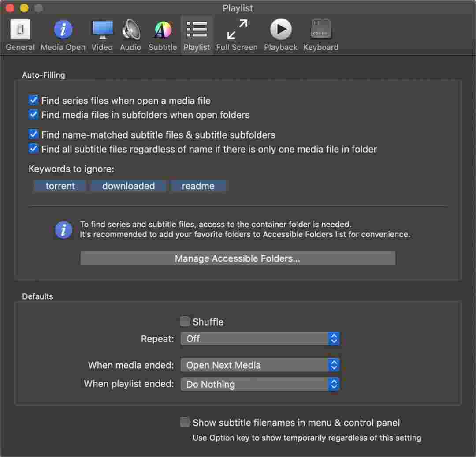
Task: Disable find series files checkbox
Action: pyautogui.click(x=33, y=101)
